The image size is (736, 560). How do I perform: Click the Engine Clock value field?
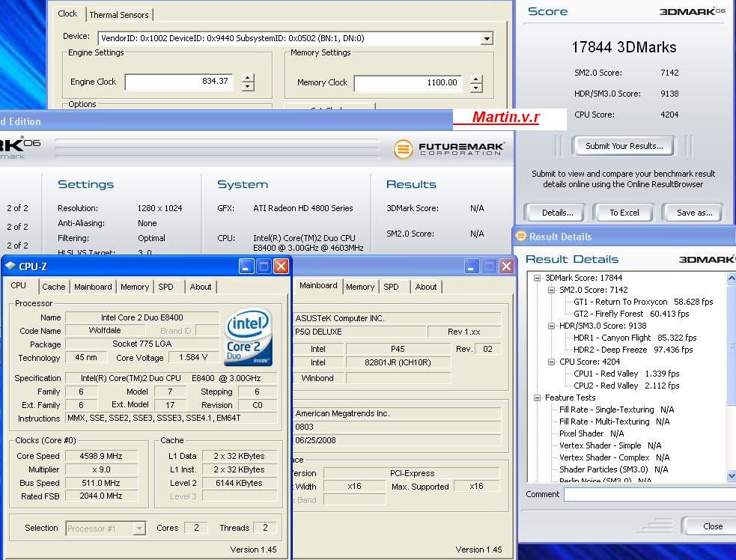pos(179,82)
